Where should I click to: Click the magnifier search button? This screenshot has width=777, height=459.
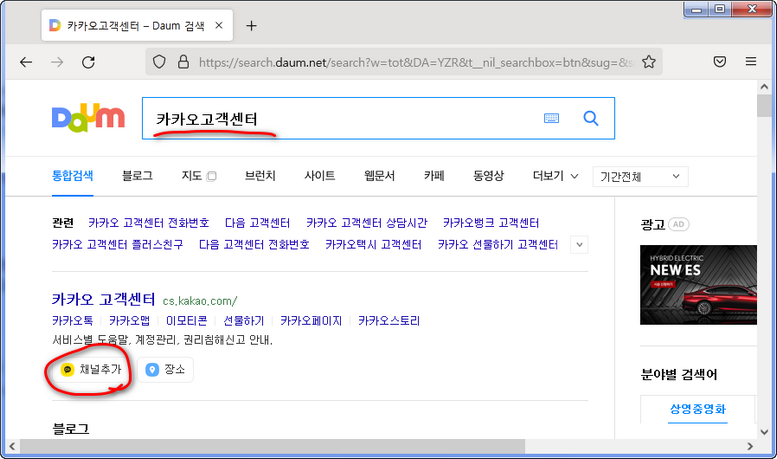(x=590, y=118)
